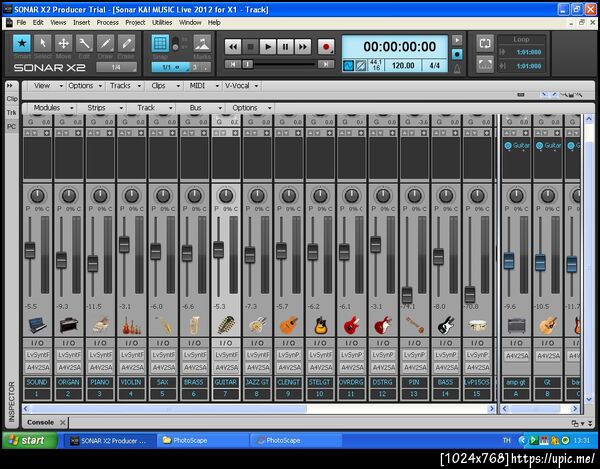Open the View dropdown in track view
Screen dimensions: 600x469
pyautogui.click(x=48, y=86)
